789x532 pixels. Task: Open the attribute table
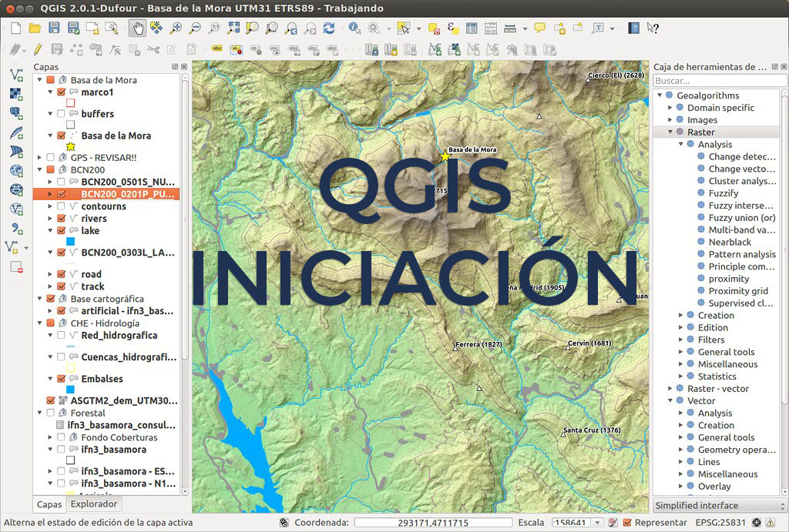pyautogui.click(x=472, y=28)
